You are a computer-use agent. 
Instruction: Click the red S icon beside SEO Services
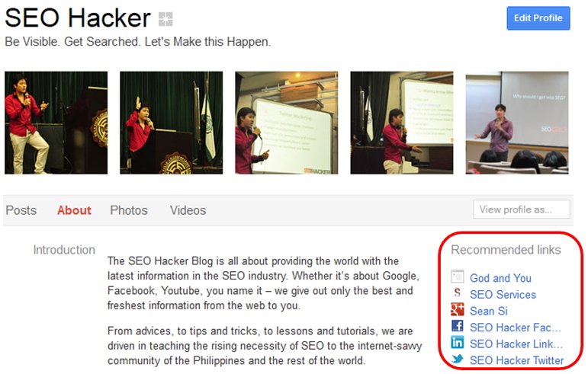[x=457, y=292]
